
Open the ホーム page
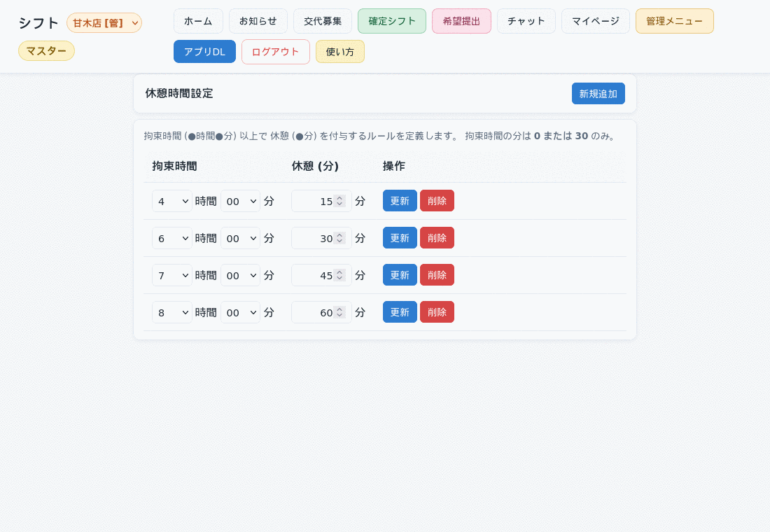point(198,21)
